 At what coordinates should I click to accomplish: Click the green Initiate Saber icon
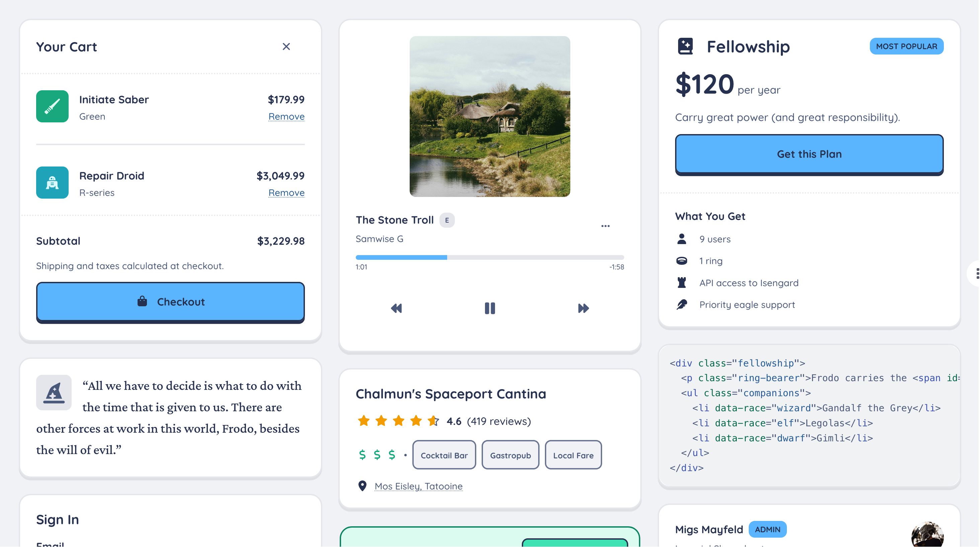(52, 106)
